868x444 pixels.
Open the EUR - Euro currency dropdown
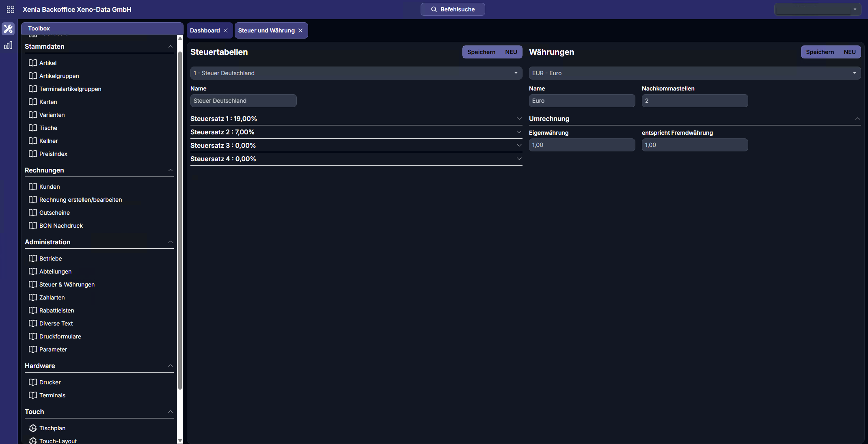point(694,73)
